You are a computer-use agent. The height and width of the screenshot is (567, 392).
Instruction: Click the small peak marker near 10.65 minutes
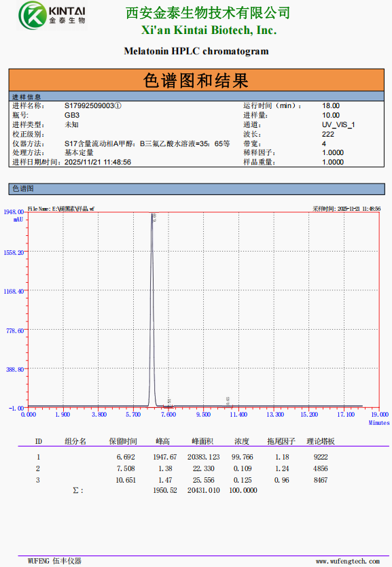pos(228,400)
